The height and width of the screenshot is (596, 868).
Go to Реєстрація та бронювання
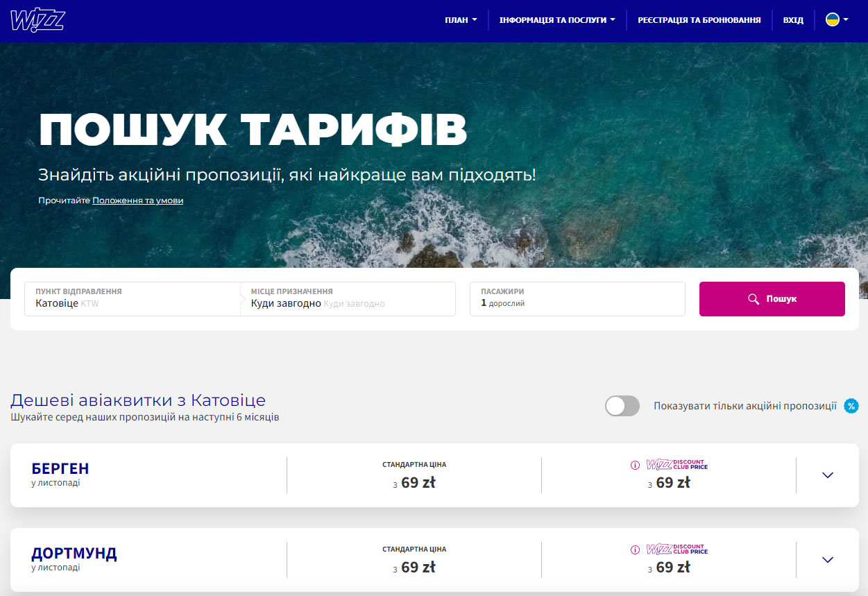[699, 20]
